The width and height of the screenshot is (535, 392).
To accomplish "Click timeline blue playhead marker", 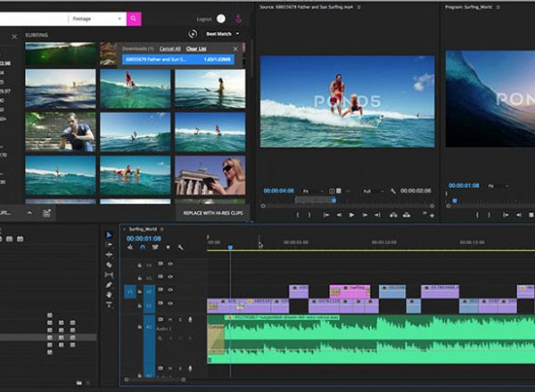I will tap(230, 247).
